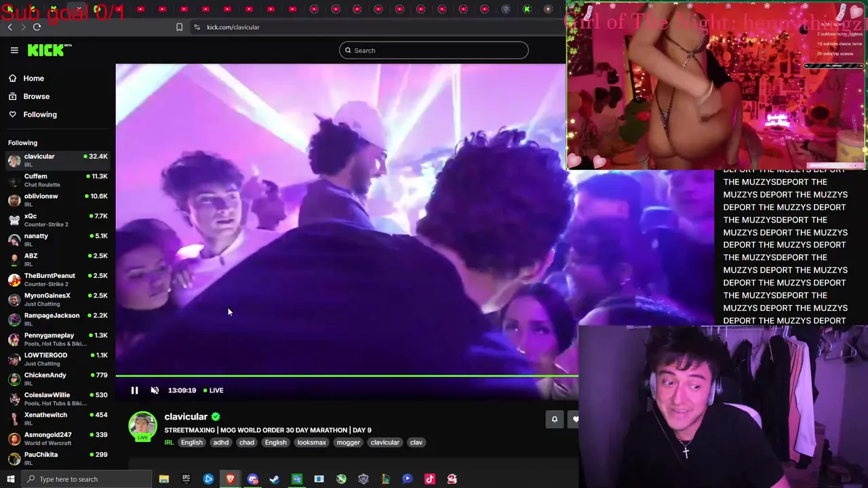This screenshot has height=488, width=868.
Task: Click the clavicular channel name heading
Action: [x=186, y=417]
